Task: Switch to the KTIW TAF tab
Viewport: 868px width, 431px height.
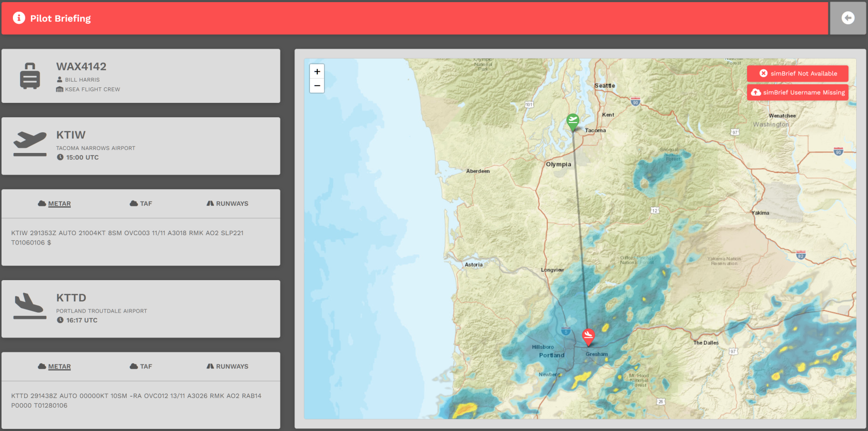Action: pos(141,204)
